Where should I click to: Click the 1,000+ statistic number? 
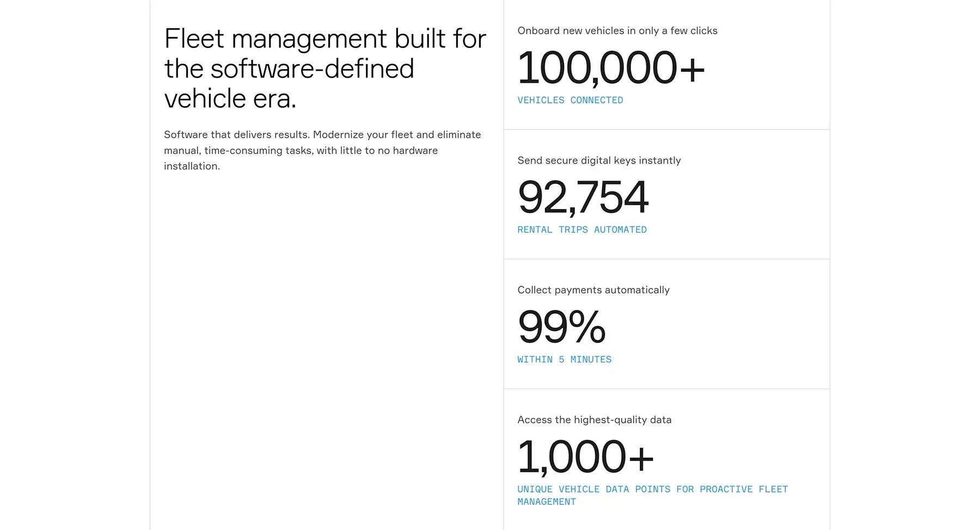[585, 457]
